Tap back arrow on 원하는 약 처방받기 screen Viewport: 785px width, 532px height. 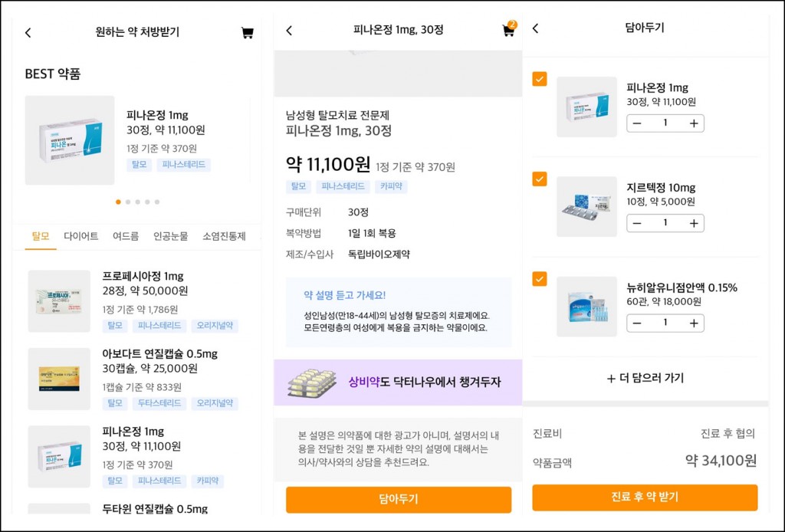tap(28, 33)
